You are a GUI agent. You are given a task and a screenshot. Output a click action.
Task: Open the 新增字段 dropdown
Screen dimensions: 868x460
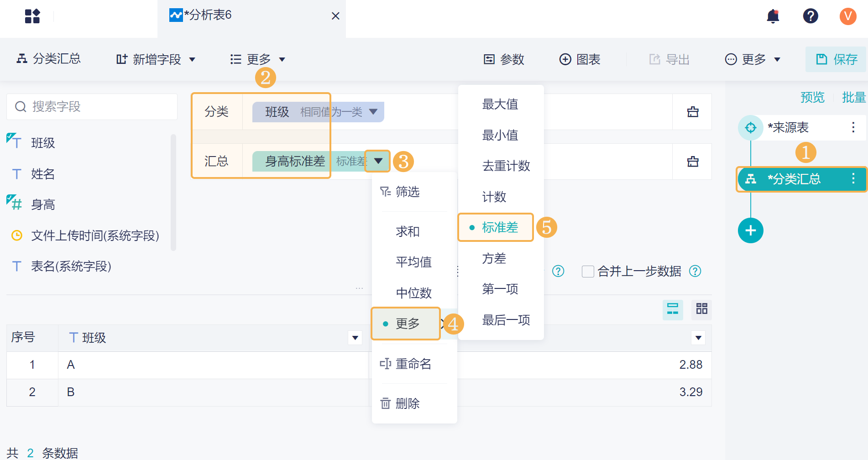click(156, 59)
